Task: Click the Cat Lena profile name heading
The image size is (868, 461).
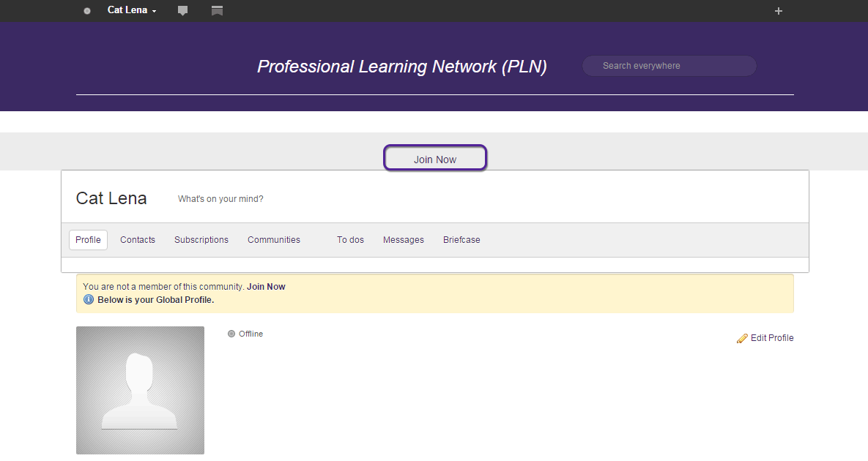Action: pyautogui.click(x=111, y=198)
